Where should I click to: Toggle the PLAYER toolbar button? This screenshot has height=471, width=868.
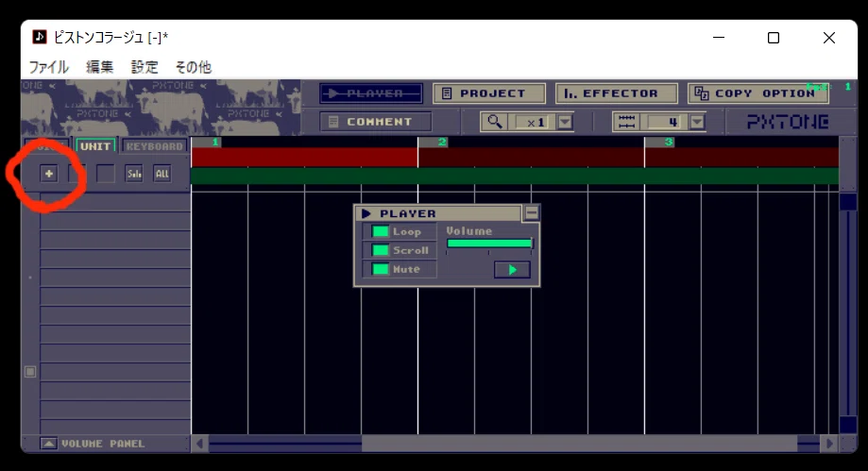pyautogui.click(x=371, y=93)
